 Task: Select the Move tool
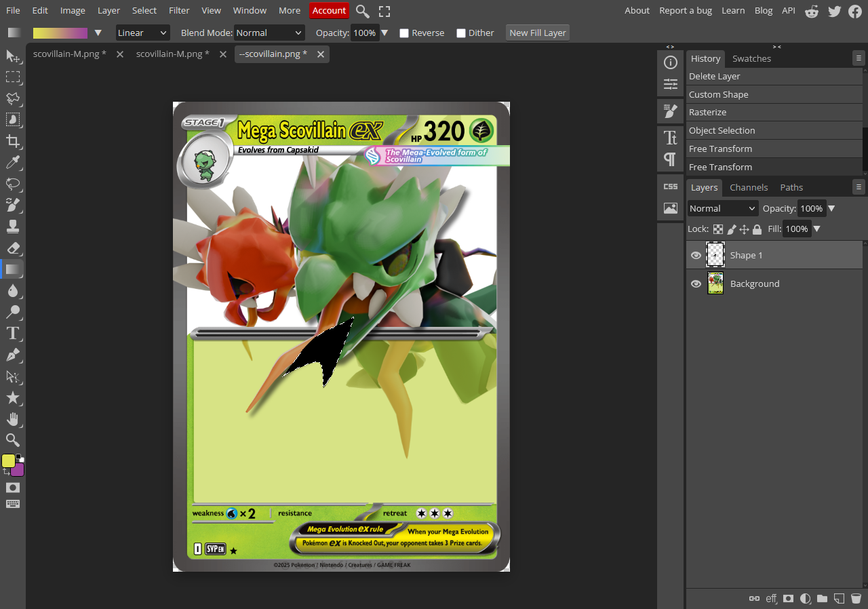13,56
